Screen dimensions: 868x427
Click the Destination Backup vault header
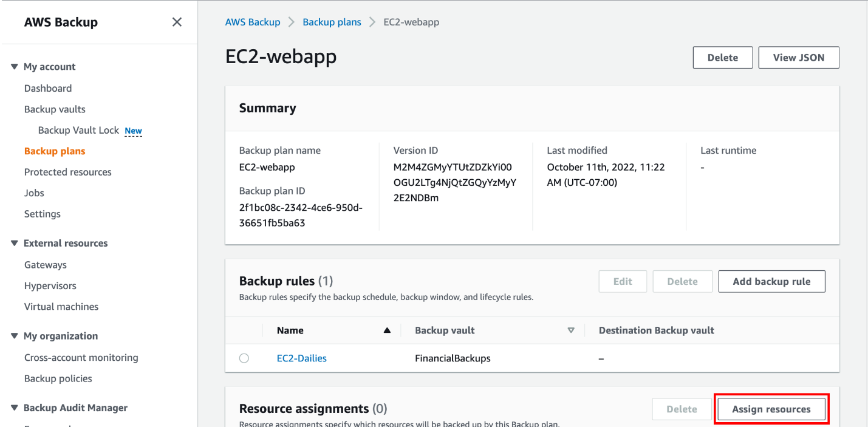(657, 330)
